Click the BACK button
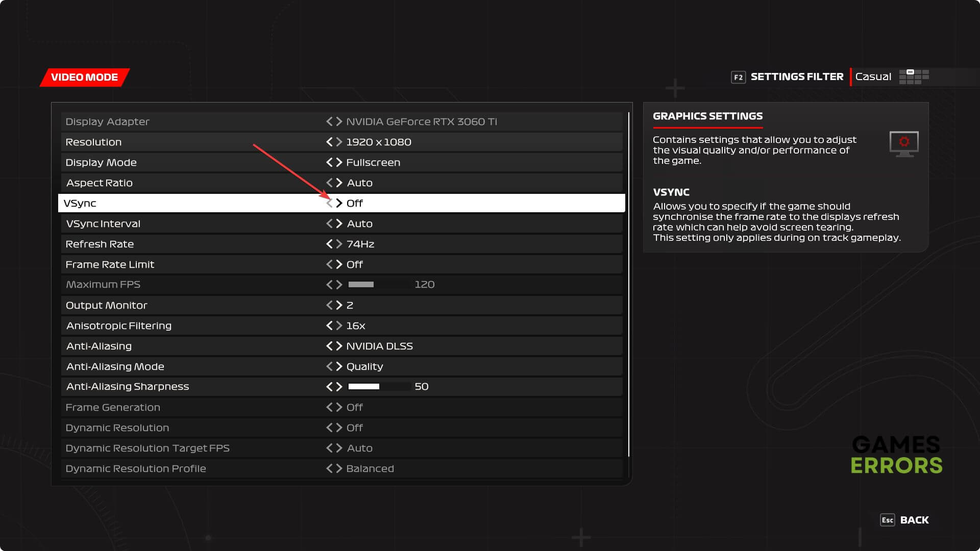The width and height of the screenshot is (980, 551). (x=914, y=520)
